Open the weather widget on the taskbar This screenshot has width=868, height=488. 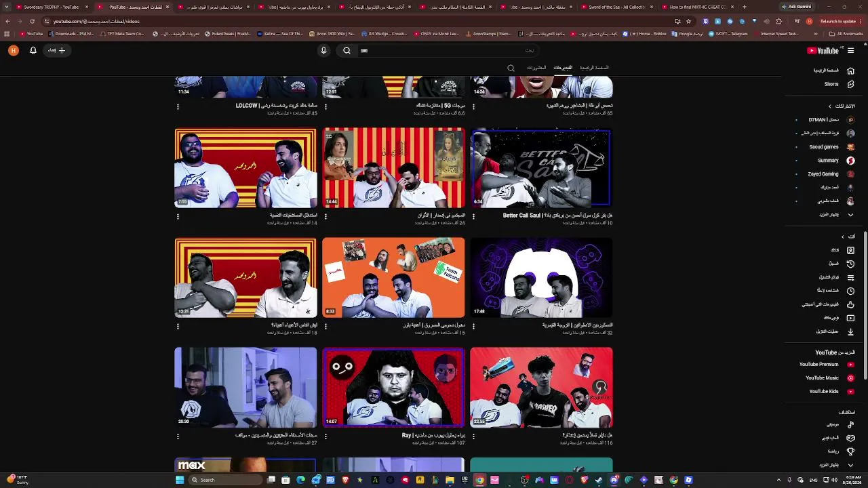click(16, 480)
